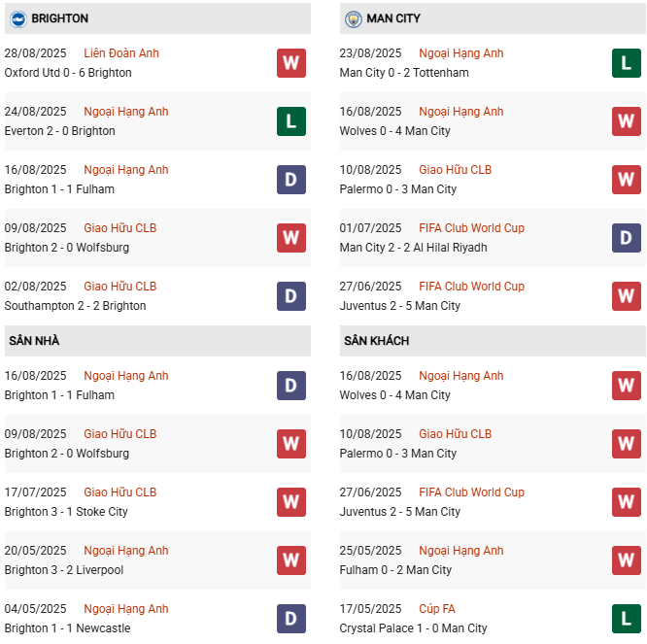Viewport: 647px width, 644px height.
Task: Open FIFA Club World Cup link dated 01/07/2025
Action: pos(471,228)
